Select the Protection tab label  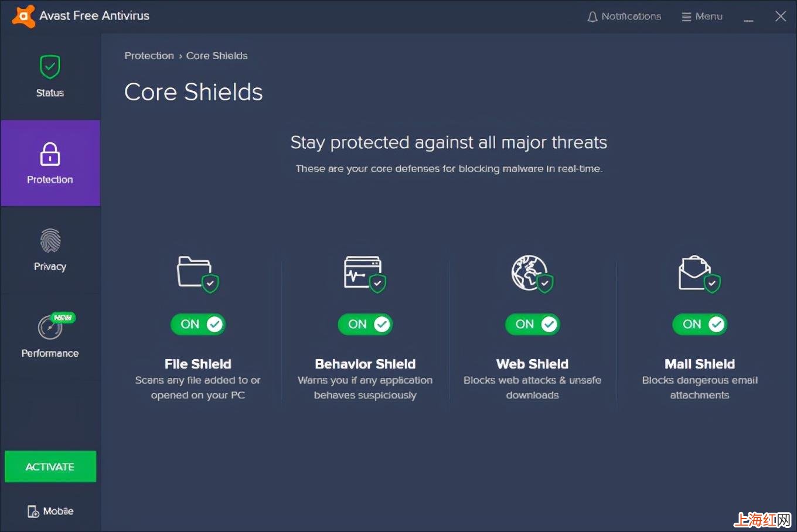50,180
